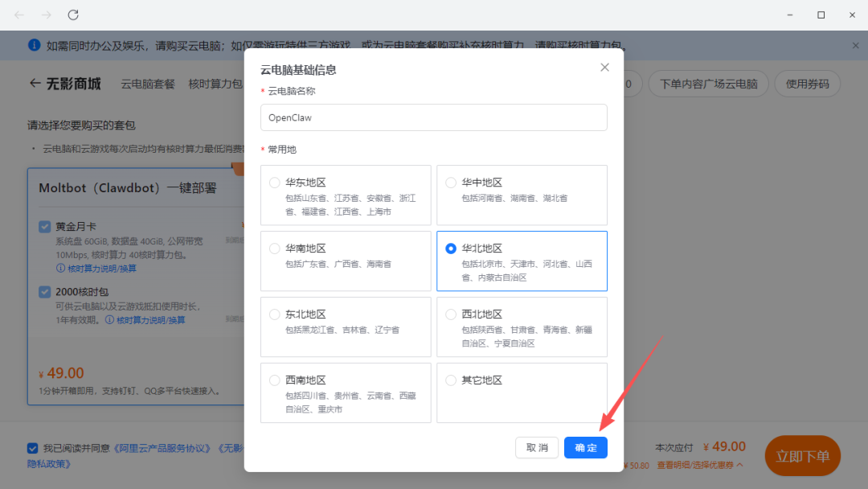Click the info icon beside 核时算力说明/换算 under 黄金月卡
This screenshot has width=868, height=489.
pos(60,268)
